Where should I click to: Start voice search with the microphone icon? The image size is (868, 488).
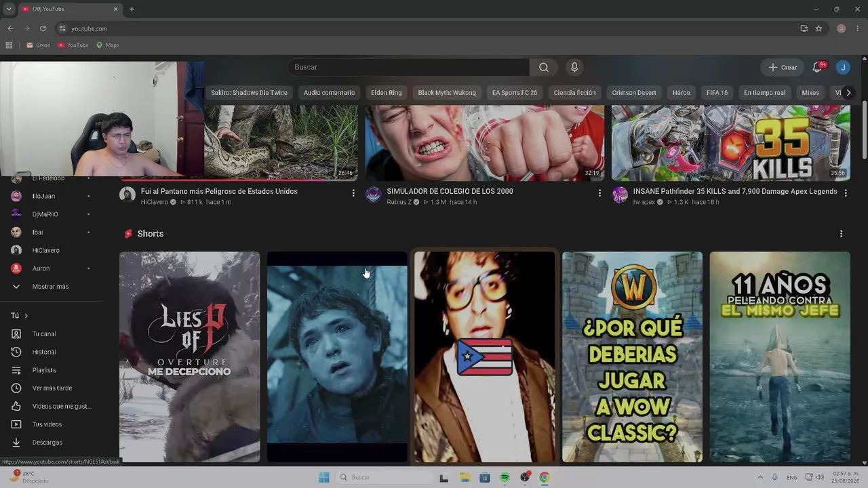pos(574,67)
